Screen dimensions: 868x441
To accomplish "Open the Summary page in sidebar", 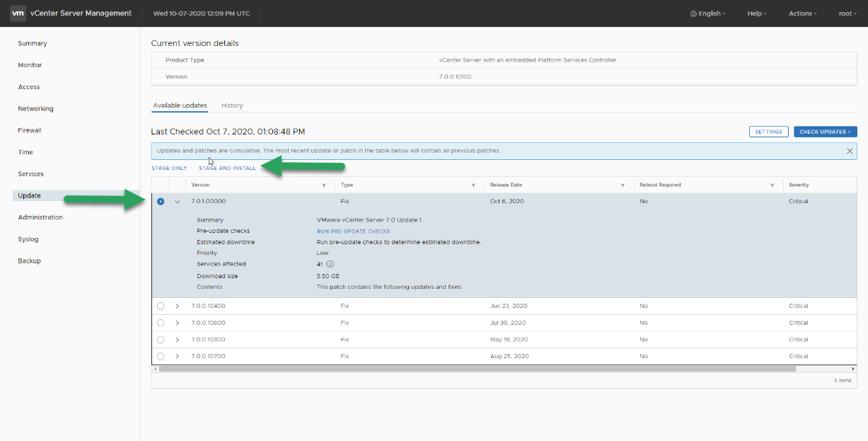I will [x=33, y=44].
